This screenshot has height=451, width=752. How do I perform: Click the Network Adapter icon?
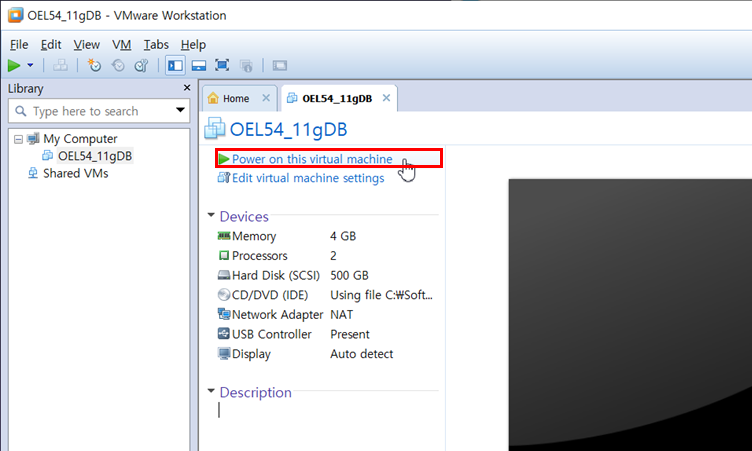coord(224,314)
